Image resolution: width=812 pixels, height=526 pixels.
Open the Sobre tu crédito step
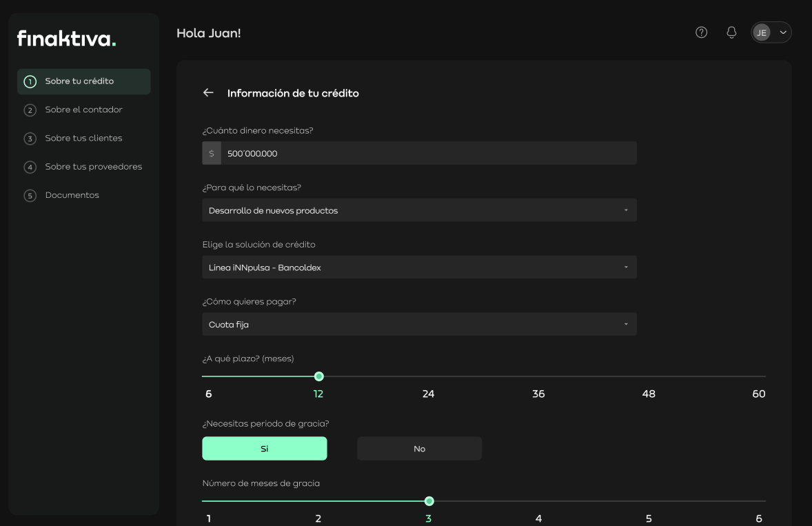pos(84,82)
